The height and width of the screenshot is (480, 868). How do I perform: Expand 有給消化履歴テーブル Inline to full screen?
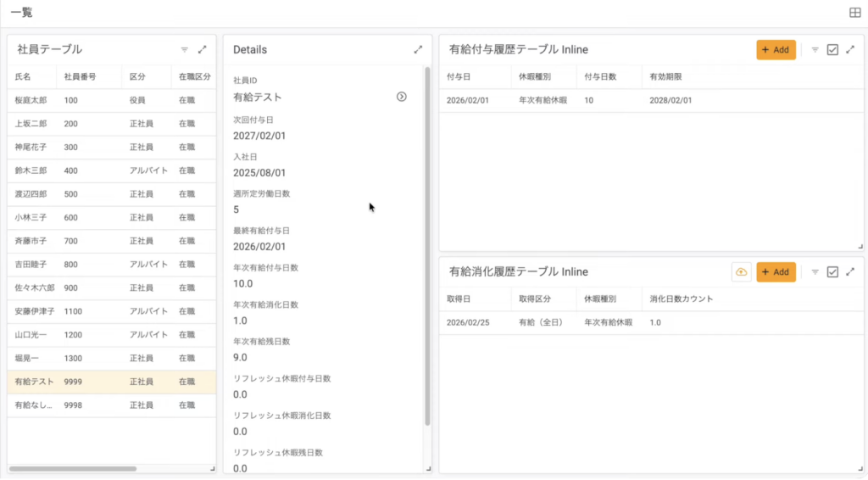[x=850, y=272]
